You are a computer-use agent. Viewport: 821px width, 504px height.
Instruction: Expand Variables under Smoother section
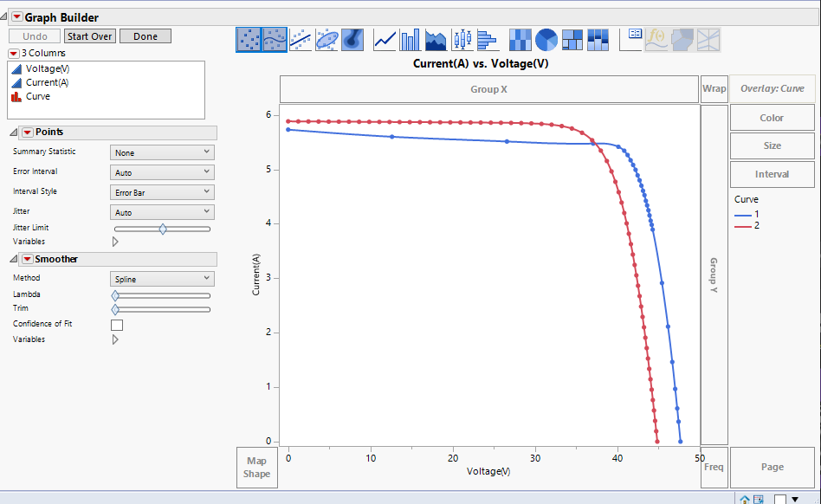[x=115, y=339]
